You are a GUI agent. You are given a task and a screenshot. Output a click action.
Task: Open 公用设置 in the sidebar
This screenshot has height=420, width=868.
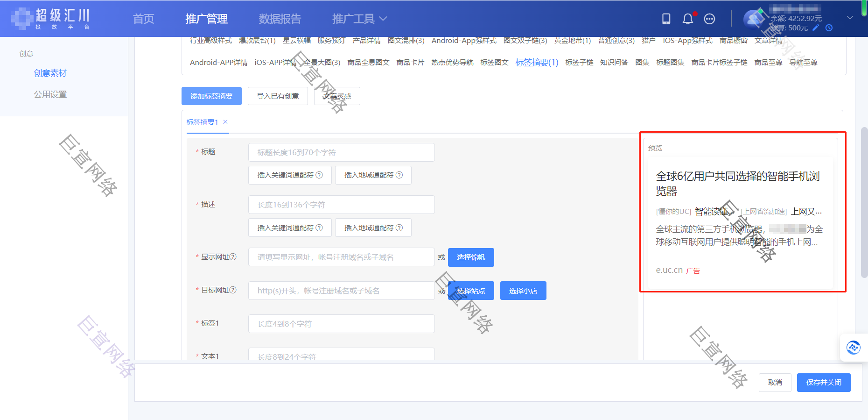50,94
